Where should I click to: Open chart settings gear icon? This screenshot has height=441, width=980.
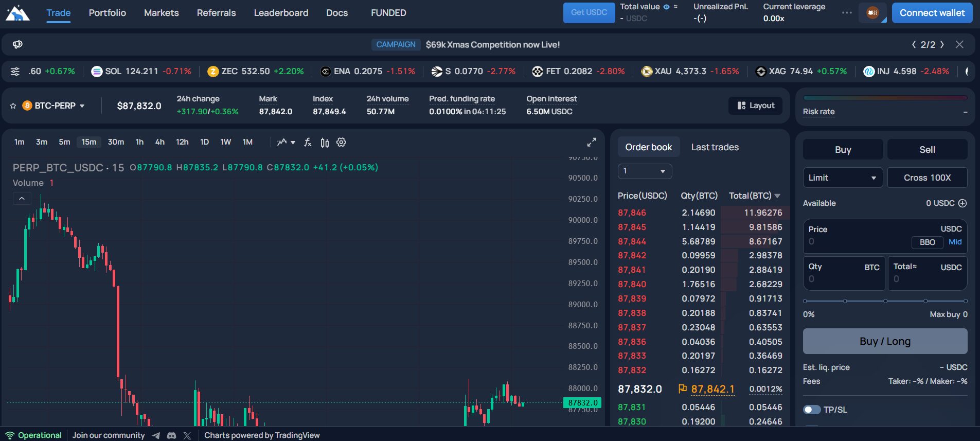click(341, 143)
